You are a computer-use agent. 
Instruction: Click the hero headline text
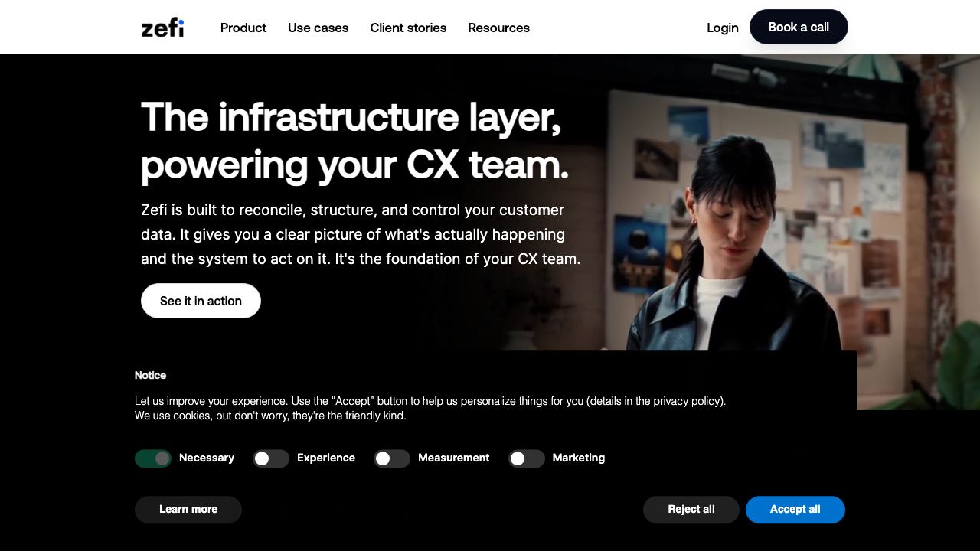click(355, 141)
